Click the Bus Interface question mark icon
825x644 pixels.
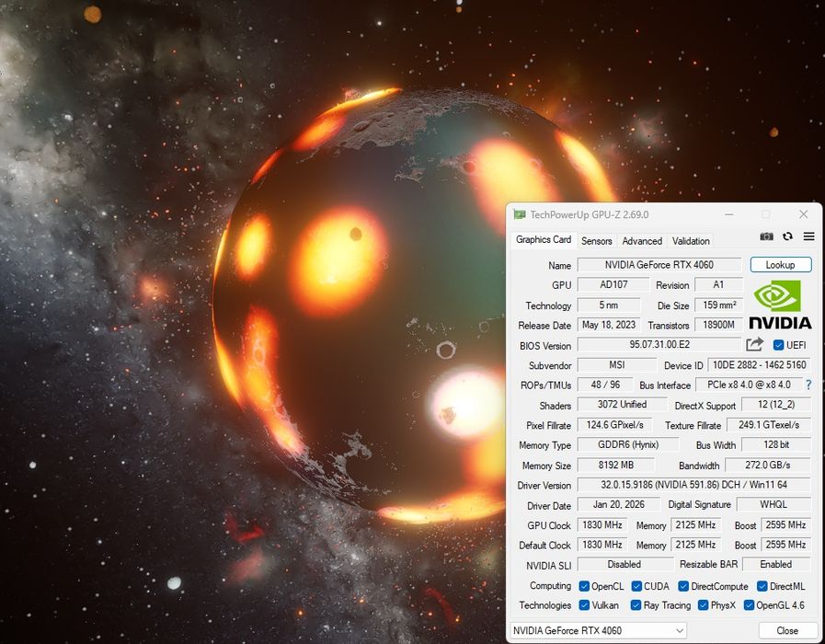click(808, 385)
